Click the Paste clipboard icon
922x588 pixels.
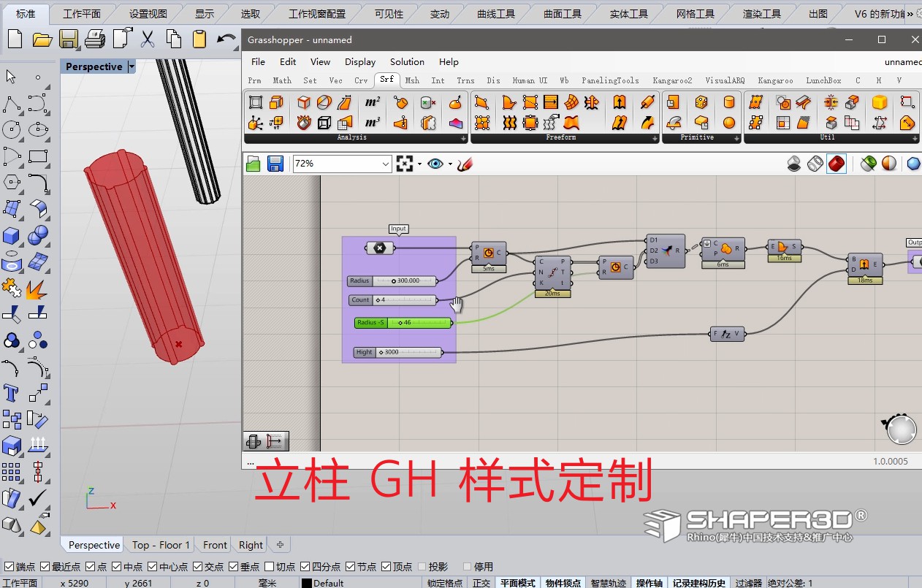(199, 39)
